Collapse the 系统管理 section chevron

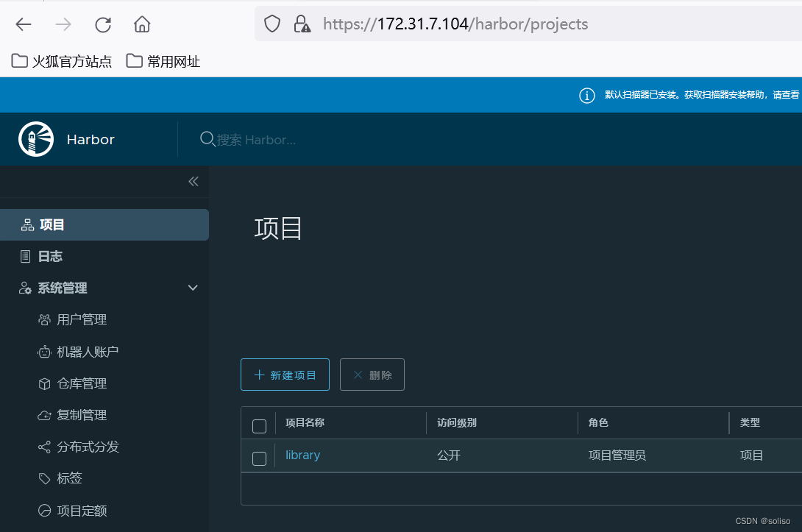click(192, 288)
